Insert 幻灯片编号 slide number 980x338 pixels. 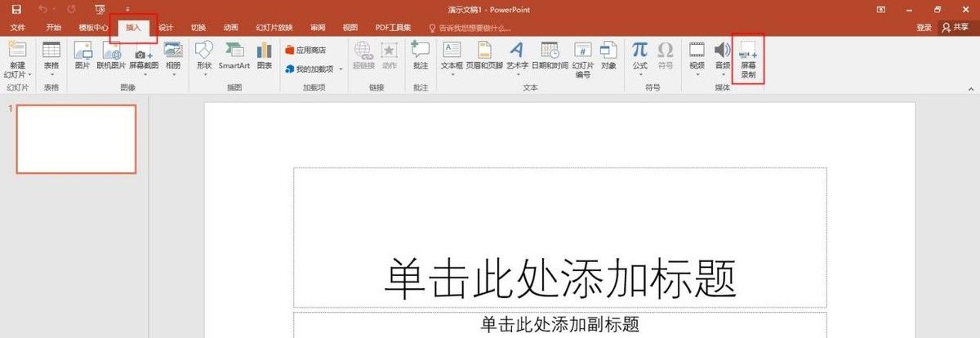(x=582, y=60)
